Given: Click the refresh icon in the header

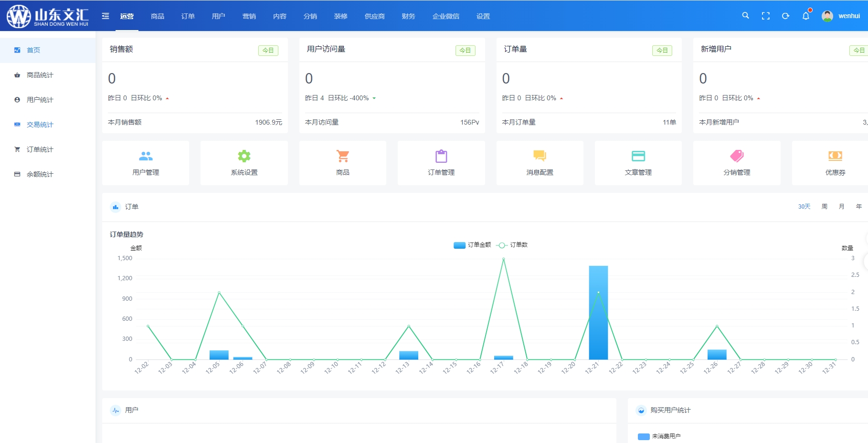Looking at the screenshot, I should click(786, 16).
